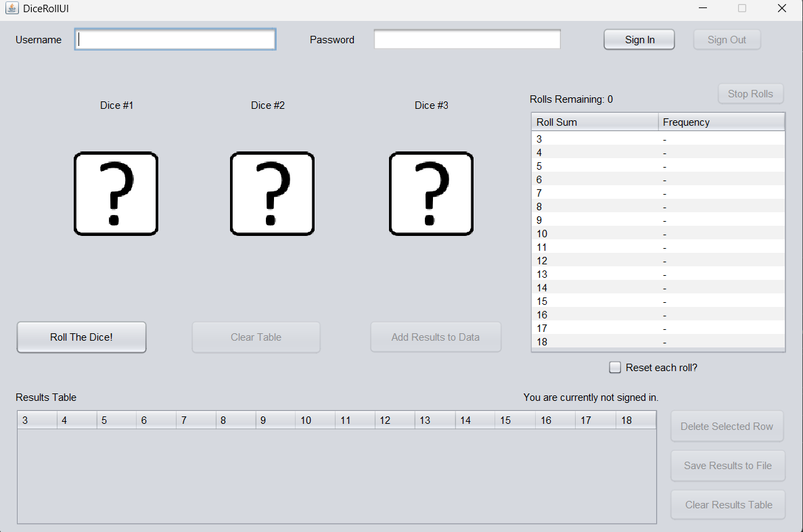This screenshot has width=803, height=532.
Task: Click Add Results to Data button
Action: [436, 337]
